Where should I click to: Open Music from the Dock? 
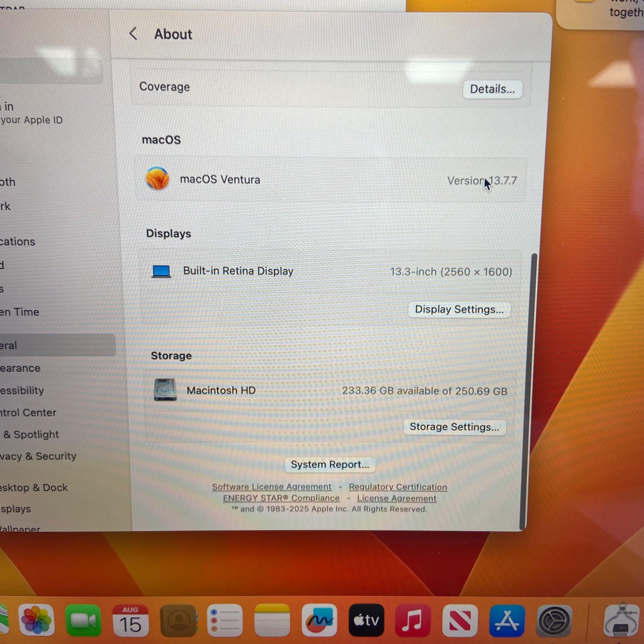(x=413, y=620)
